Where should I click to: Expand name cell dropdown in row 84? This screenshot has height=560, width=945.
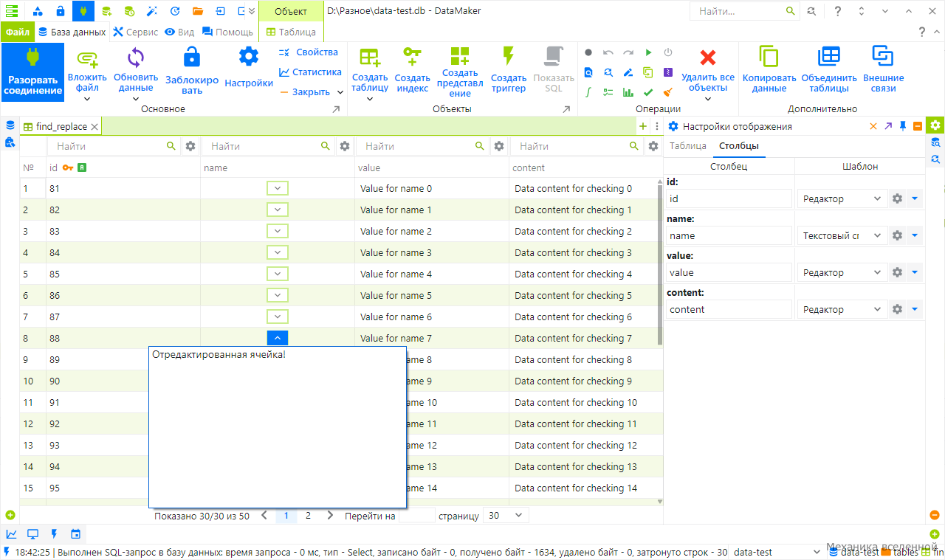tap(278, 253)
